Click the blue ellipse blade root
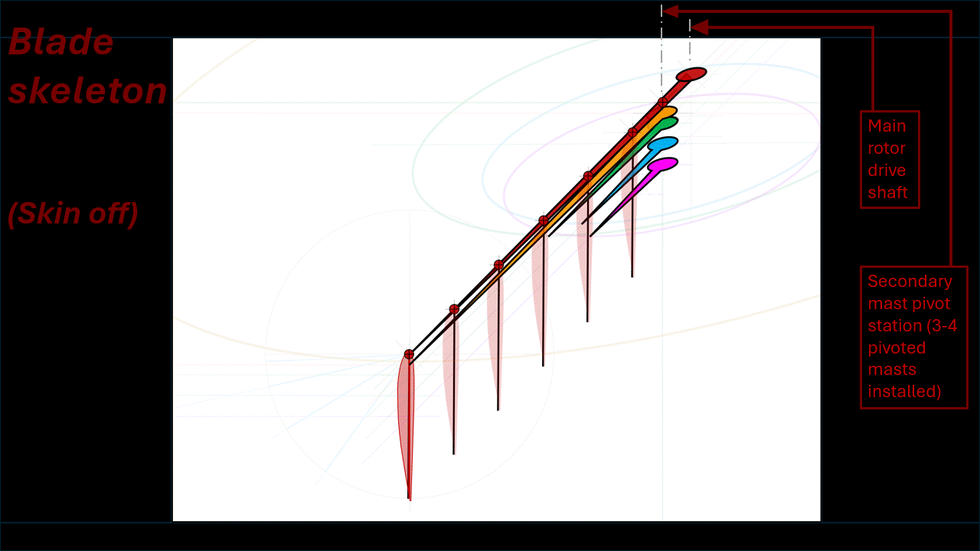This screenshot has height=551, width=980. (663, 144)
